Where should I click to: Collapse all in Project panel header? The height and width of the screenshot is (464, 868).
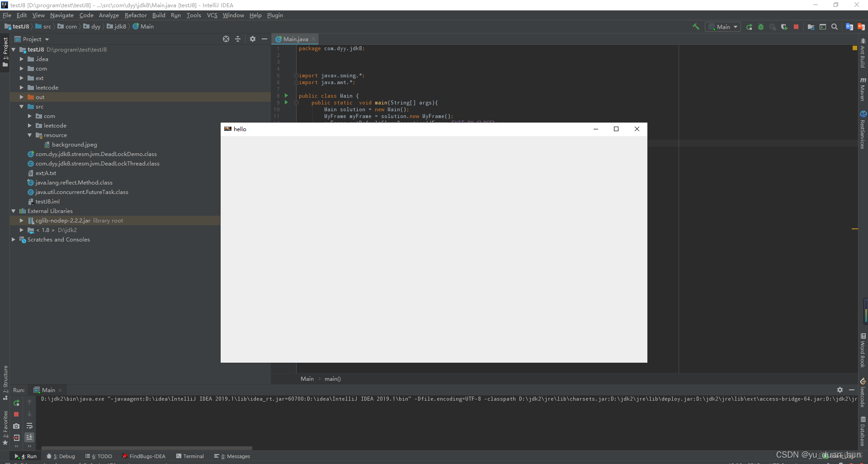(x=238, y=39)
